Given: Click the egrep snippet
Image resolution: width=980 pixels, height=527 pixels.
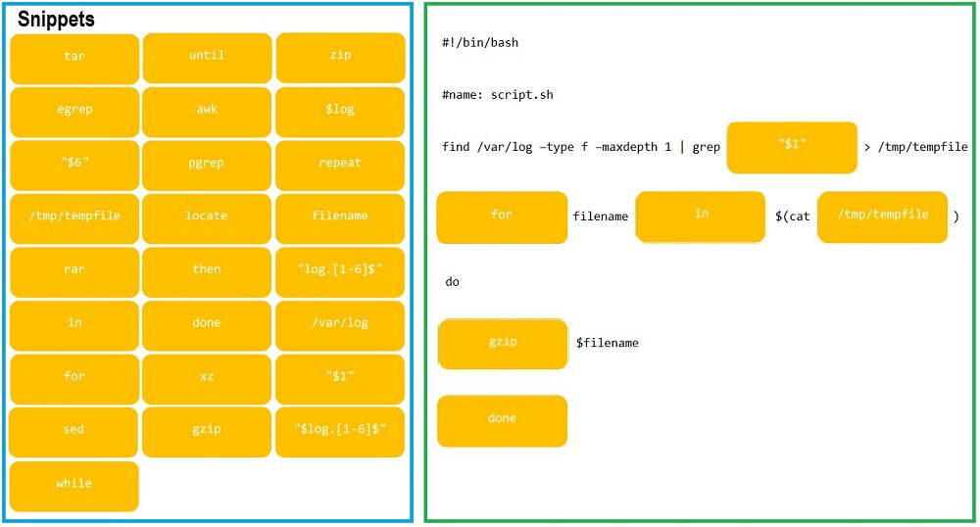Looking at the screenshot, I should point(74,112).
